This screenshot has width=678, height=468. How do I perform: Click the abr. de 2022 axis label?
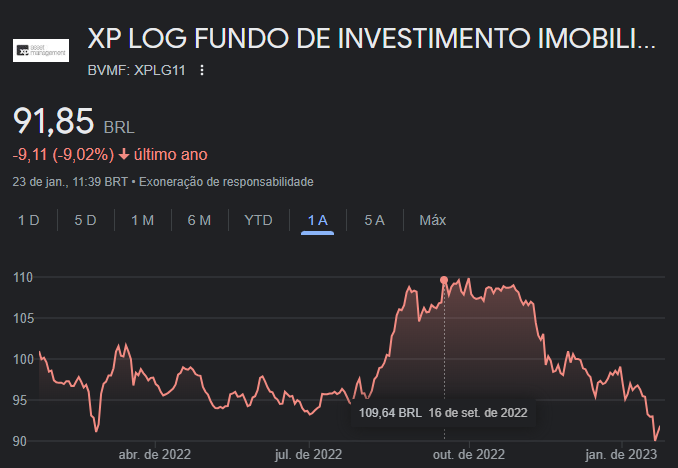pos(155,454)
